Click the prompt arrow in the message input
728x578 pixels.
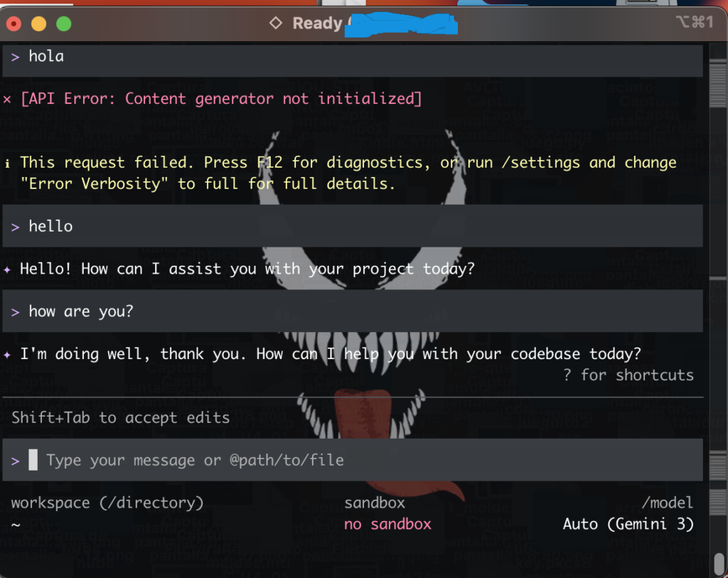pyautogui.click(x=15, y=461)
